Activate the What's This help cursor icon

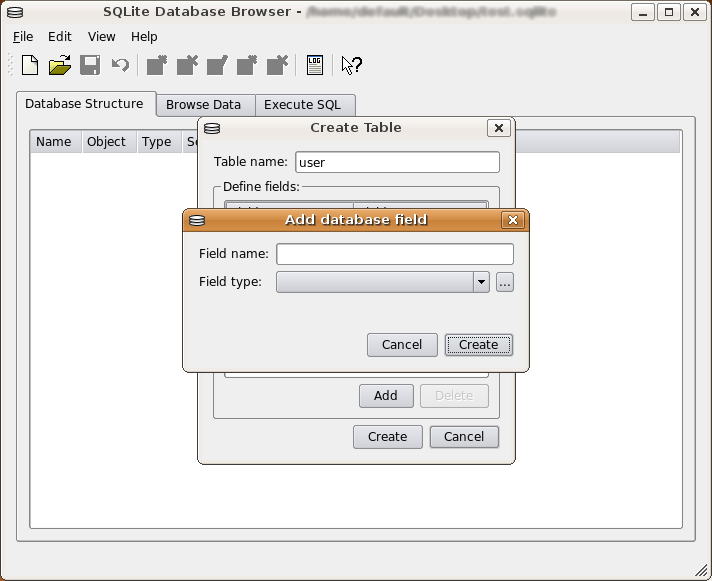coord(351,66)
